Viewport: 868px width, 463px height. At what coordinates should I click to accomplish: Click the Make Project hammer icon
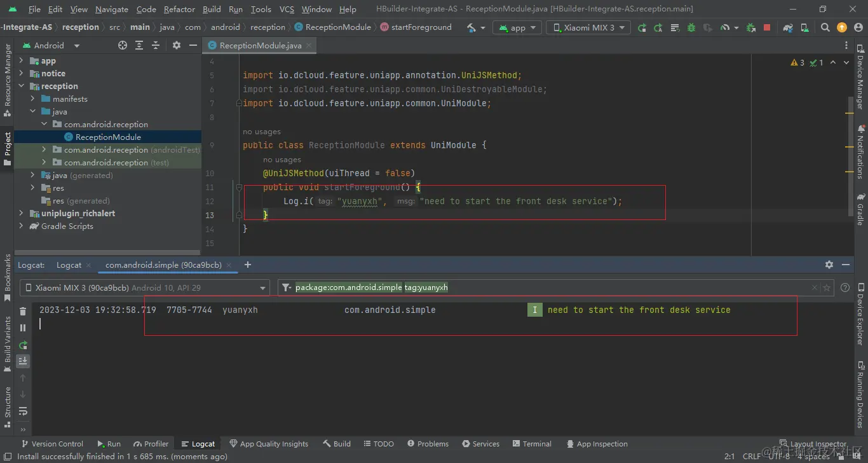471,27
